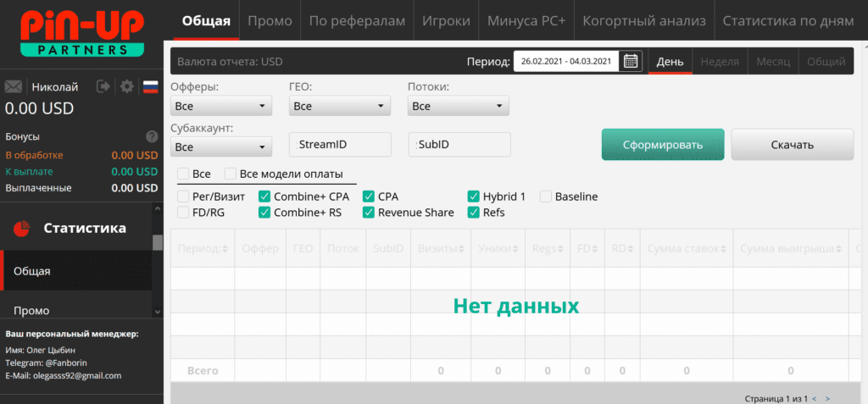Viewport: 868px width, 404px height.
Task: Open the Минуса РС+ tab
Action: 526,21
